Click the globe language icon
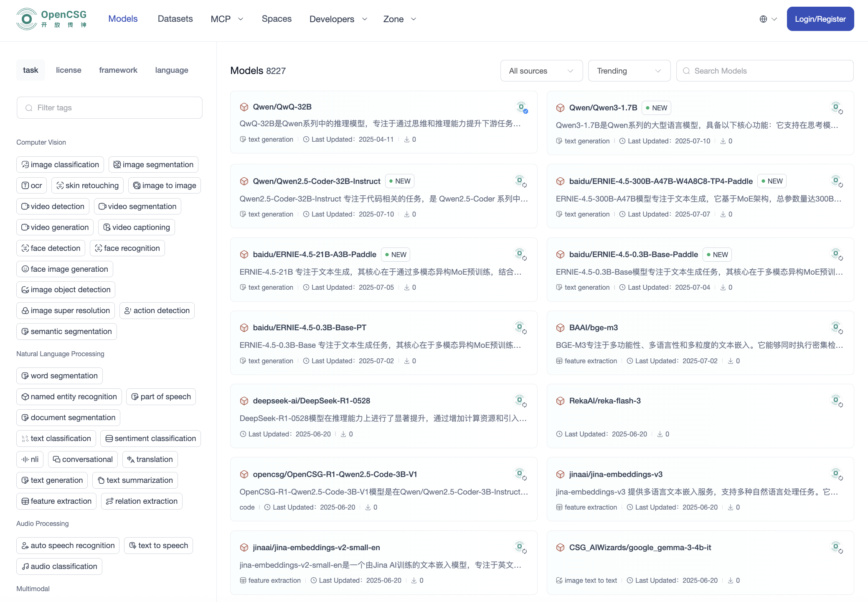Image resolution: width=868 pixels, height=602 pixels. point(763,19)
